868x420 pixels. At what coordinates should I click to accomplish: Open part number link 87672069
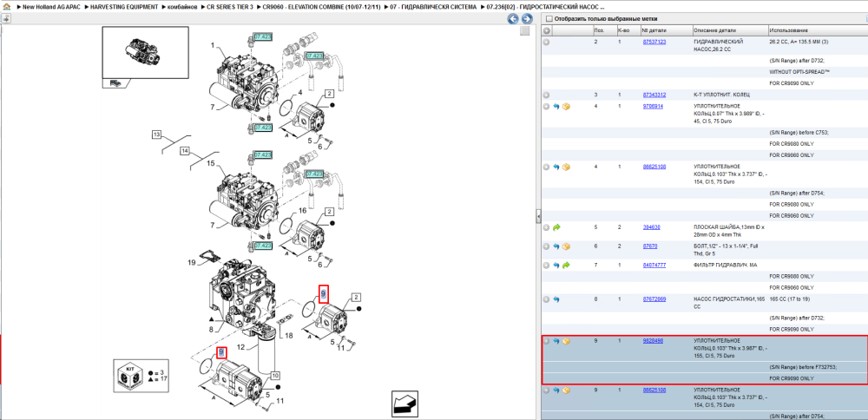tap(654, 299)
